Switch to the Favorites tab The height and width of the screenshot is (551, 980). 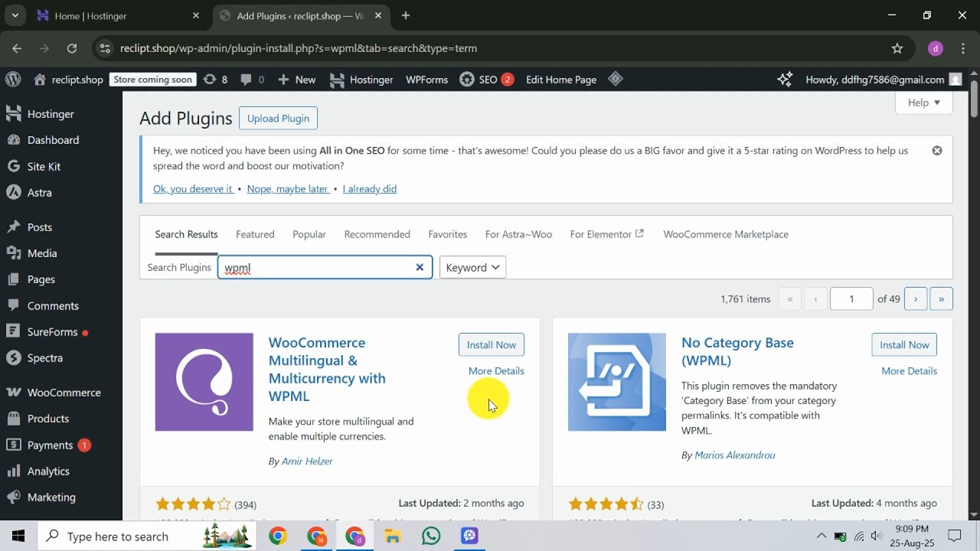448,234
